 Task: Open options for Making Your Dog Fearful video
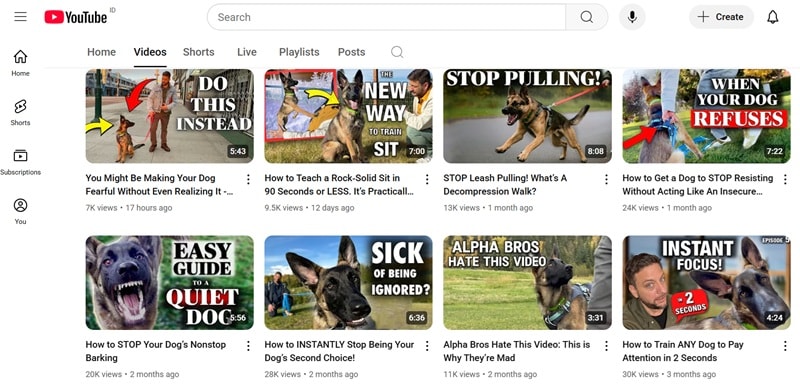248,179
